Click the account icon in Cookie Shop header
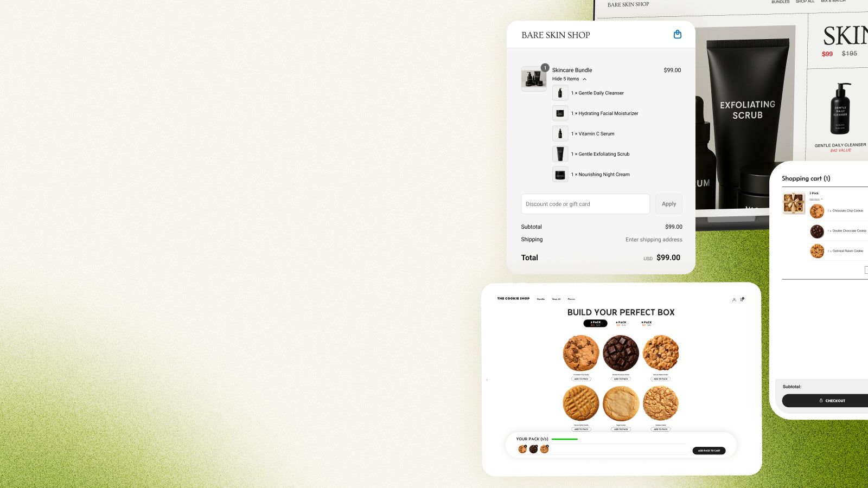The width and height of the screenshot is (868, 488). [x=734, y=299]
